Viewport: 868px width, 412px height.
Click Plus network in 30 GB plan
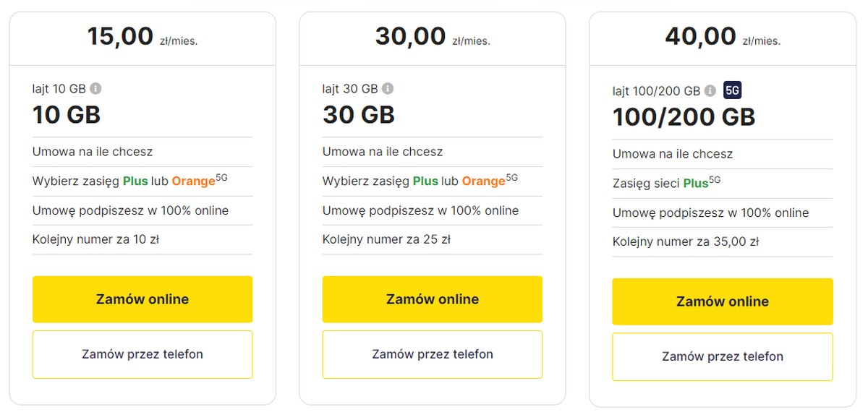(x=425, y=181)
